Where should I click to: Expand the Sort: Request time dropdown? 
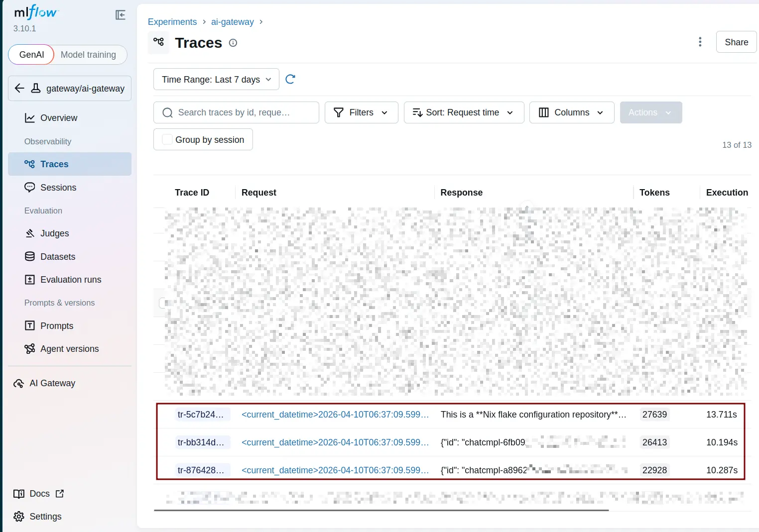point(463,112)
